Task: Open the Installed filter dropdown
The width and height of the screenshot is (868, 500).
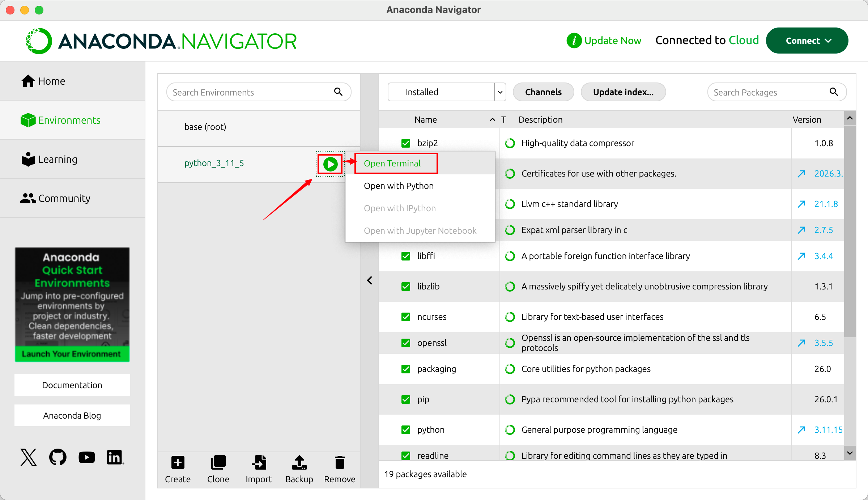Action: coord(447,92)
